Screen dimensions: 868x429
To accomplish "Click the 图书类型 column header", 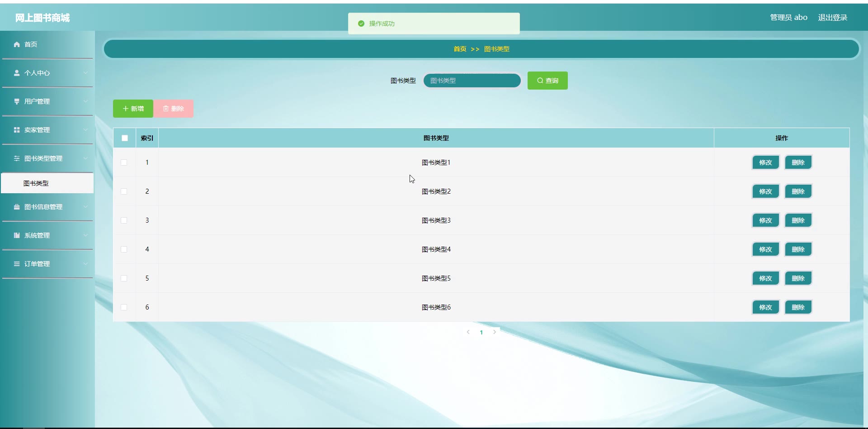I will pyautogui.click(x=436, y=138).
